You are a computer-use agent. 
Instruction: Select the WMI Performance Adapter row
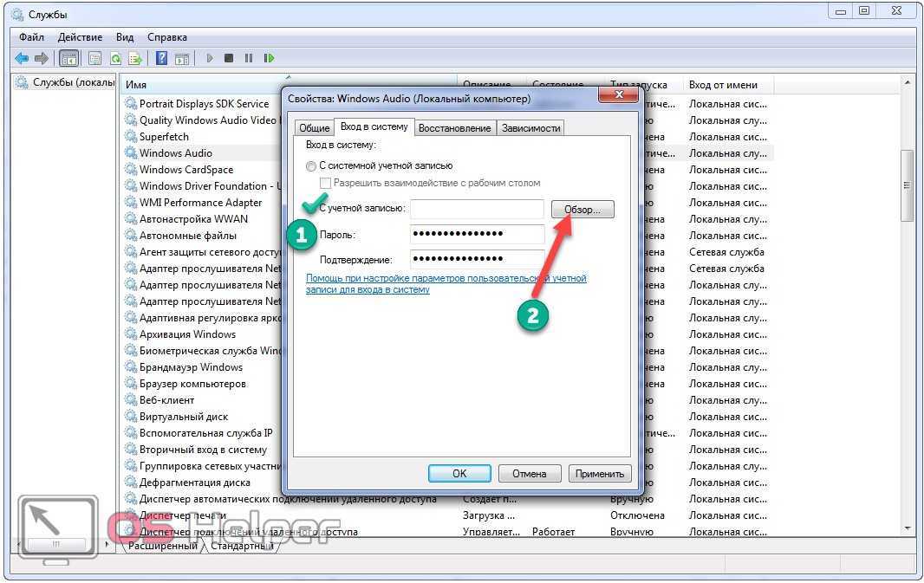(x=200, y=203)
